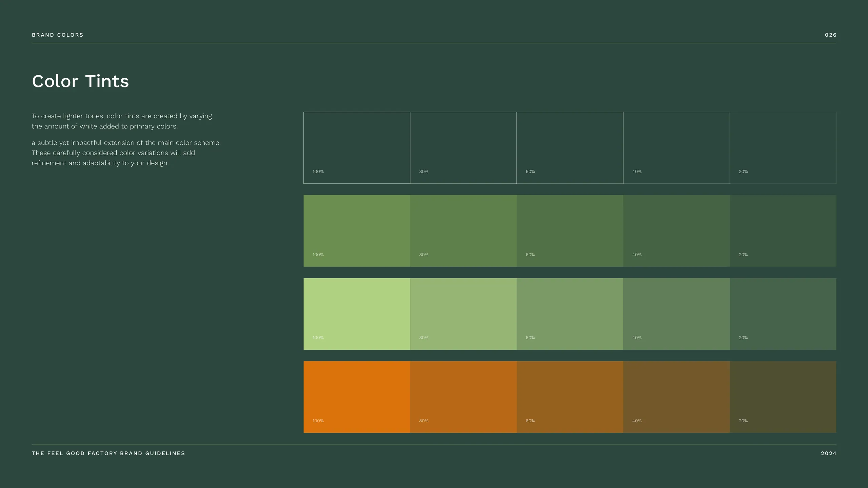
Task: Click the orange 100% swatch
Action: tap(357, 397)
